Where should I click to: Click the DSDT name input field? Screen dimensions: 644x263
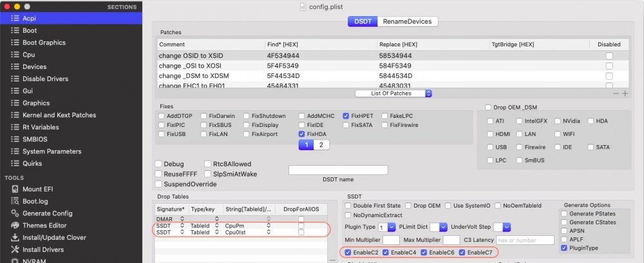338,170
